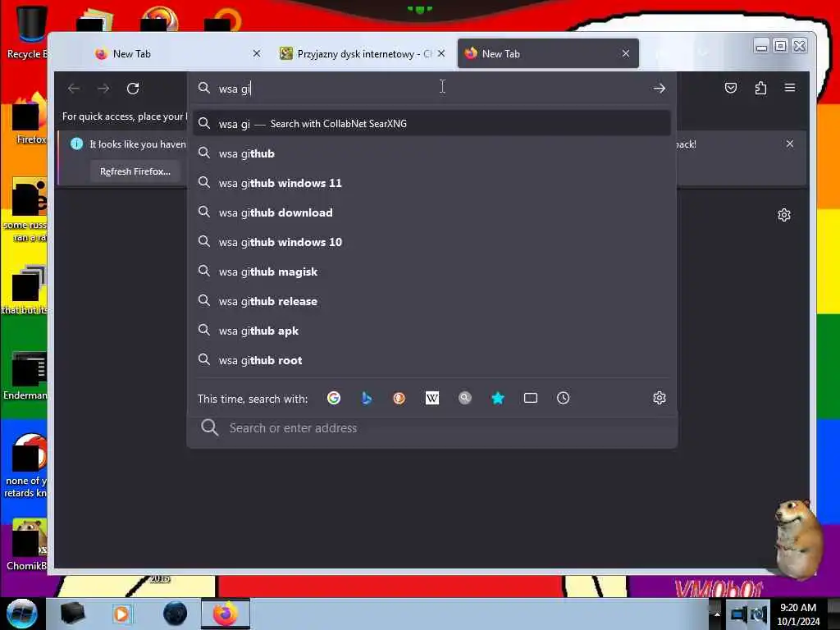Viewport: 840px width, 630px height.
Task: Choose suggestion 'wsa github download'
Action: coord(431,212)
